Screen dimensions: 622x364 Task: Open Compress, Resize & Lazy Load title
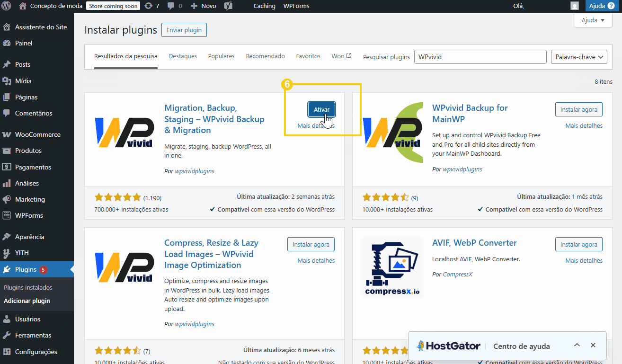[211, 254]
